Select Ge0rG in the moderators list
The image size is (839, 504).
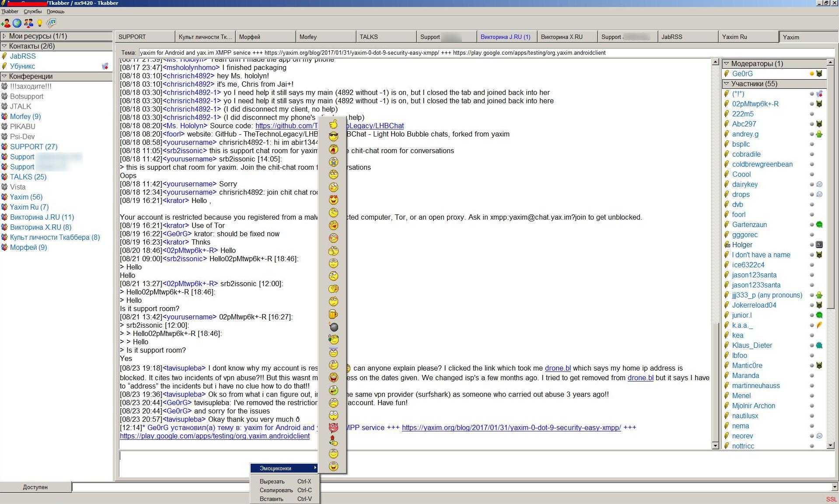(742, 74)
